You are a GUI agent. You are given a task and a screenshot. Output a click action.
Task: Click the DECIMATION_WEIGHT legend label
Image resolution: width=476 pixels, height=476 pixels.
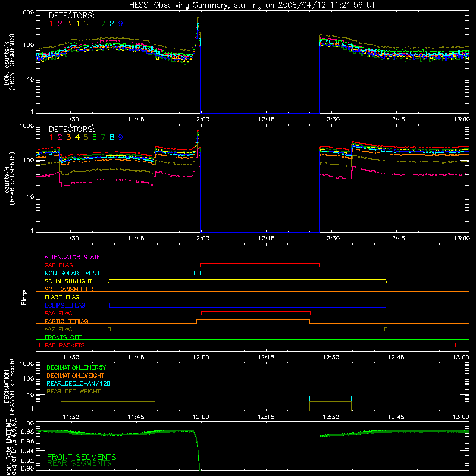(76, 375)
